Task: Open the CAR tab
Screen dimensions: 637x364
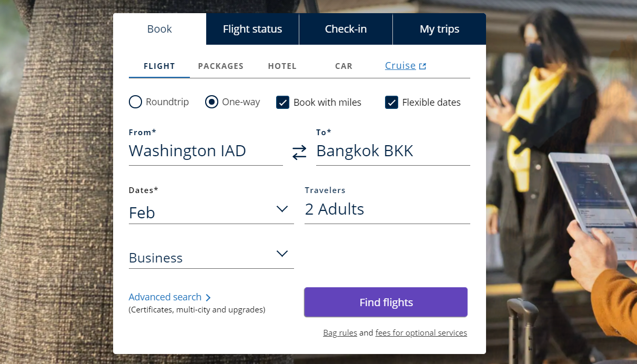Action: coord(343,66)
